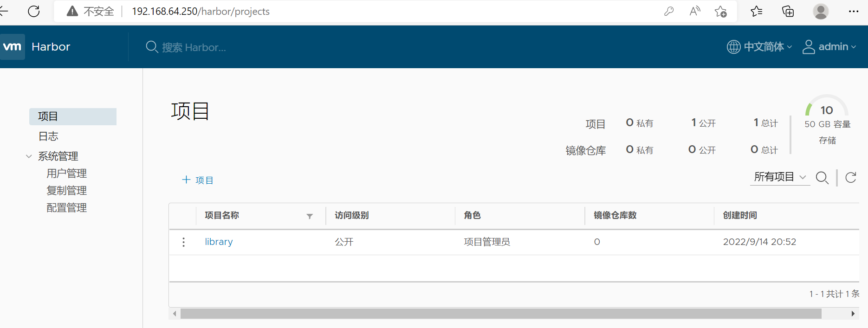Viewport: 868px width, 328px height.
Task: Sort by 角色 column header
Action: (x=473, y=215)
